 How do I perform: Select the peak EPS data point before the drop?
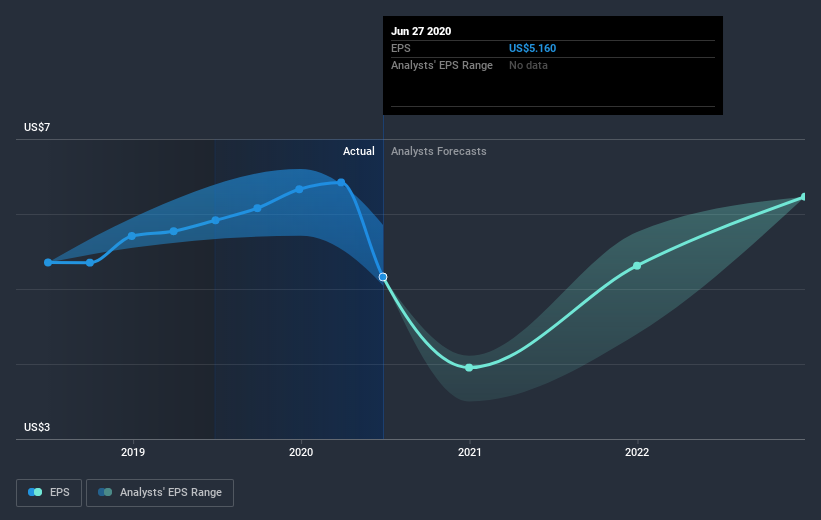click(341, 182)
